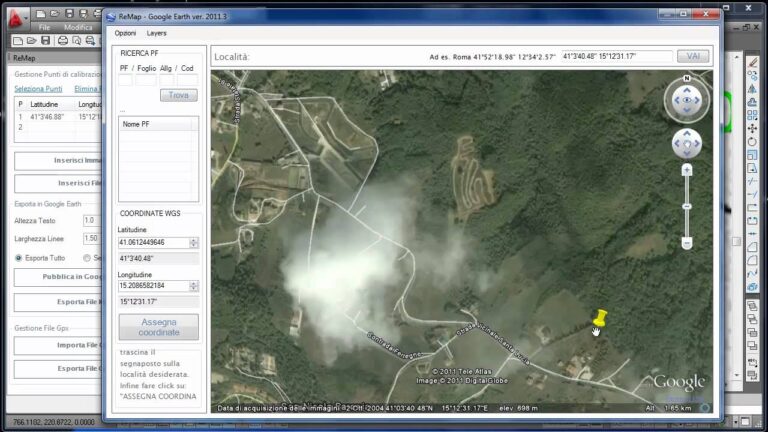
Task: Click Publish icon in AutoCAD toolbar
Action: 90,41
